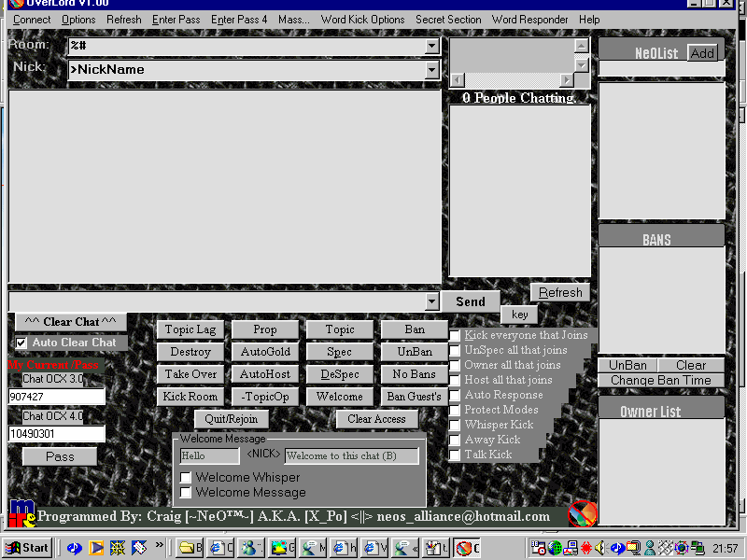Click the person figure icon in system tray
Screen dimensions: 747x560
(649, 548)
